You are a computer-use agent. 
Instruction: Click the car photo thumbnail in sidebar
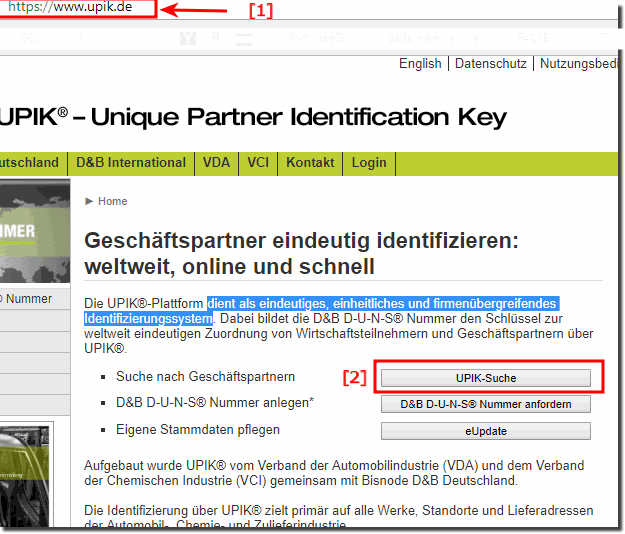(x=25, y=477)
